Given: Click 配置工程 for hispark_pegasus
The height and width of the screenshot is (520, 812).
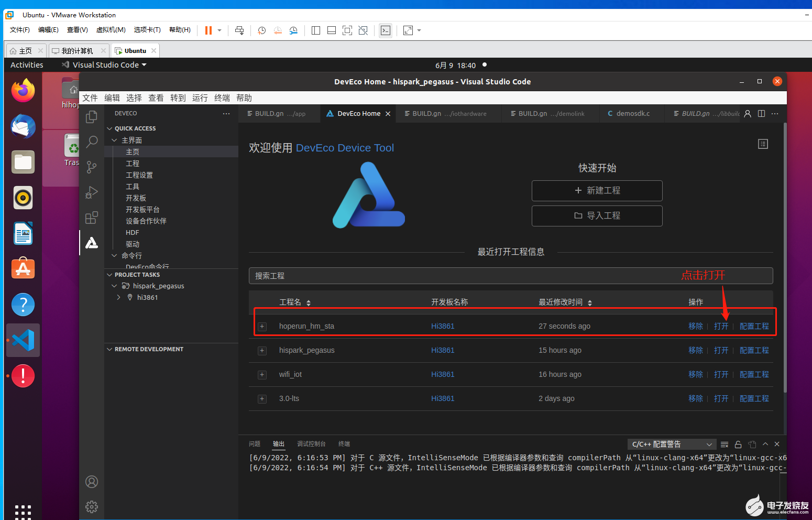Looking at the screenshot, I should 754,350.
